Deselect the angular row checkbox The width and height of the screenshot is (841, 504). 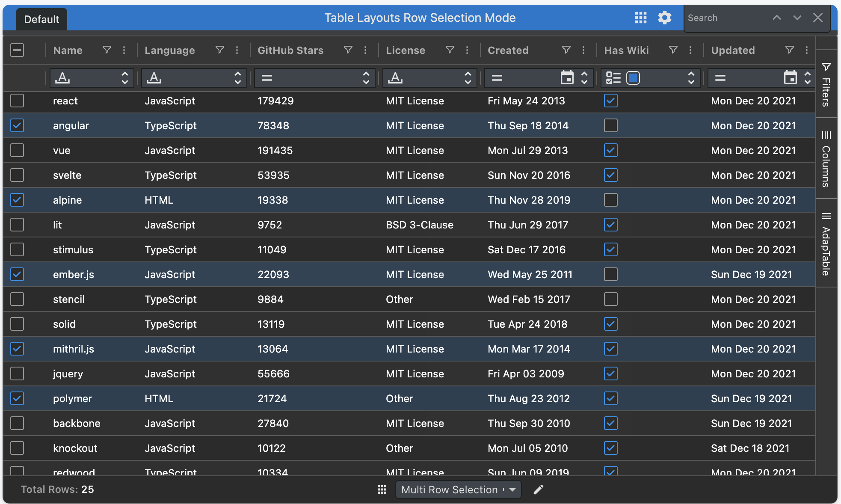point(17,126)
